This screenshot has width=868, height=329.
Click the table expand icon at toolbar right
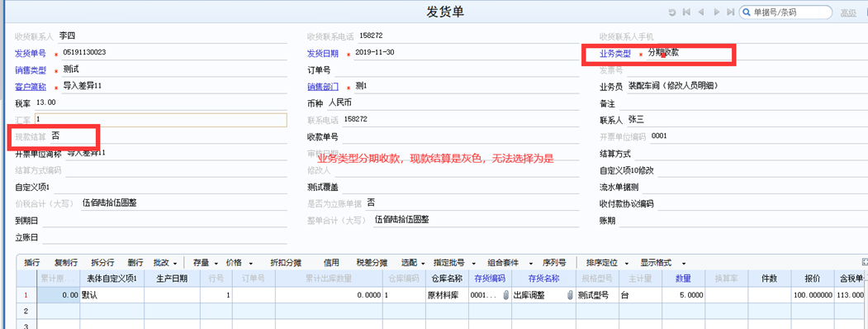[x=865, y=261]
